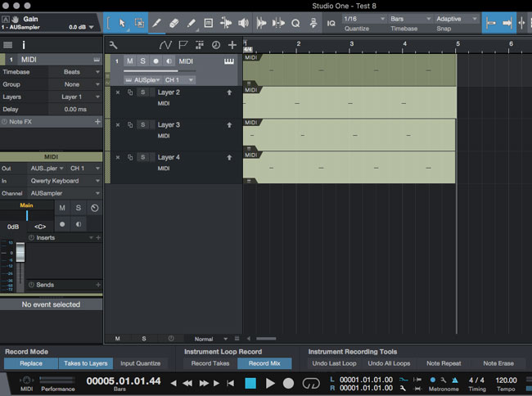Open instrument keyboard icon on MIDI track

coord(229,61)
